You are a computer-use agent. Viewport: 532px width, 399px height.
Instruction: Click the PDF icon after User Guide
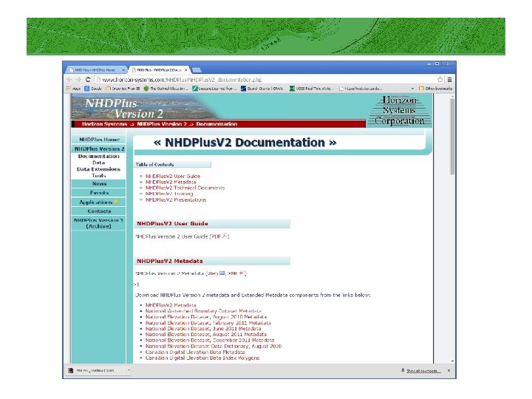[225, 236]
